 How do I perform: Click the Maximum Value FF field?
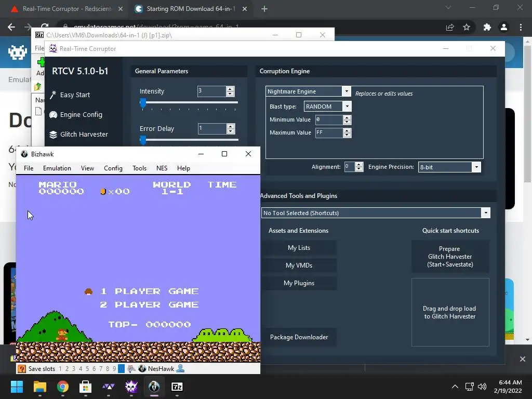click(329, 132)
